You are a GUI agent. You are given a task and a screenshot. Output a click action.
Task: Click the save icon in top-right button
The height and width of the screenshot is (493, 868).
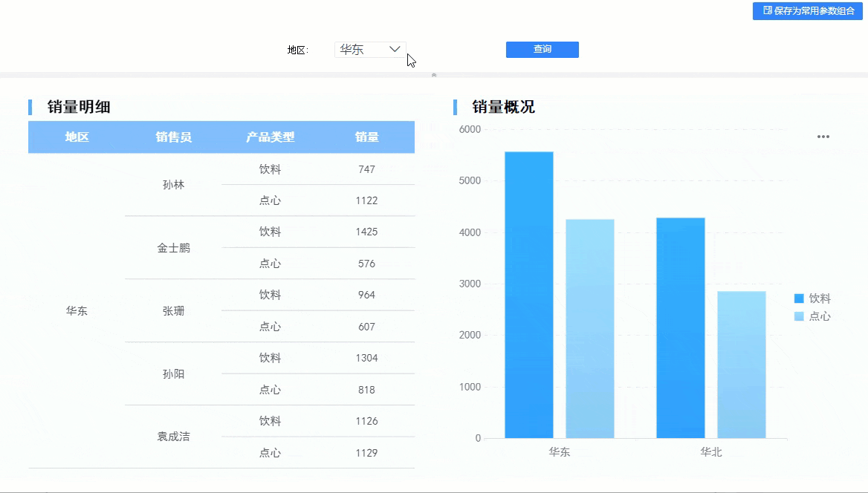coord(767,10)
